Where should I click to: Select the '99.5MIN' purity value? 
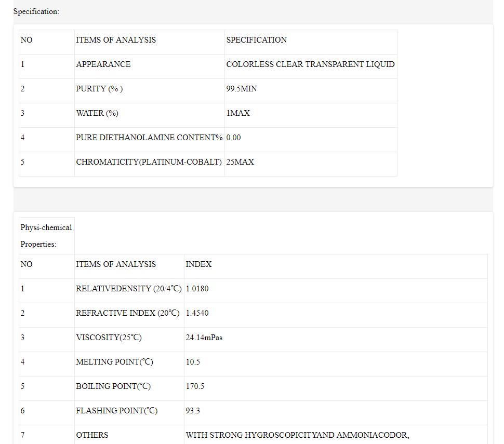(x=241, y=89)
